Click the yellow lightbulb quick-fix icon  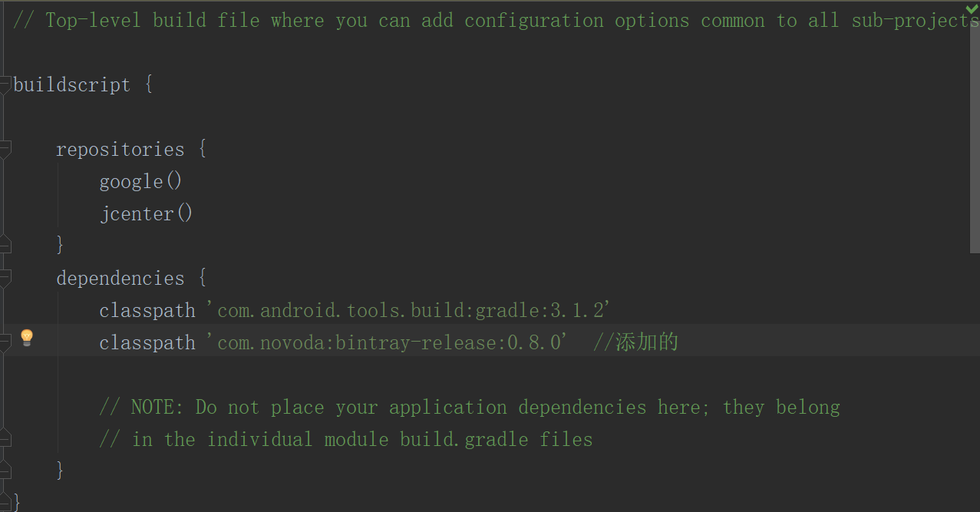coord(27,338)
